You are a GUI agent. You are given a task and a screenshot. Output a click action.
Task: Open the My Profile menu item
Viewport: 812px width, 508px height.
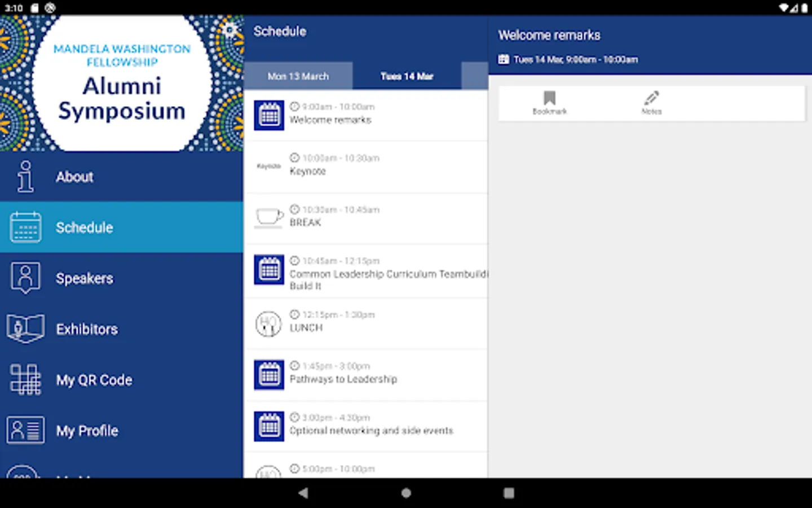pyautogui.click(x=122, y=430)
